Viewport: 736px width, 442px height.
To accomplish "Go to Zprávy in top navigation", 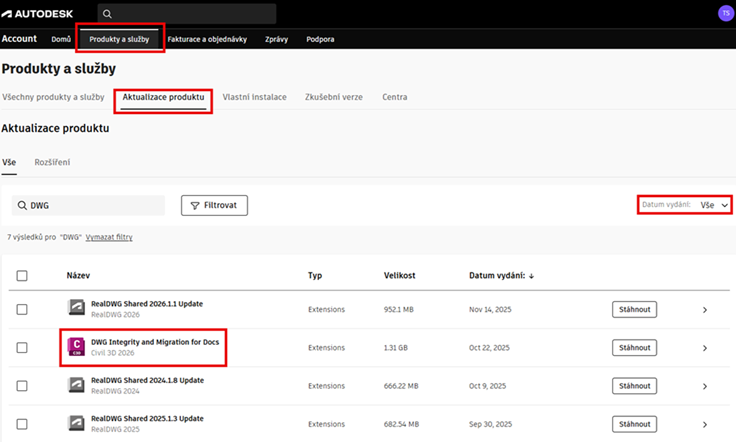I will [x=276, y=39].
